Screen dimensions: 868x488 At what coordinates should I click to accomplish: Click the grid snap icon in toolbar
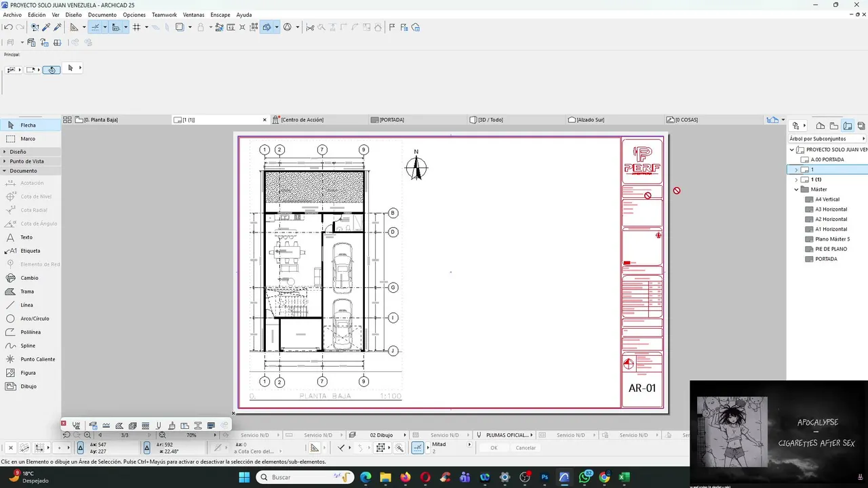(136, 27)
